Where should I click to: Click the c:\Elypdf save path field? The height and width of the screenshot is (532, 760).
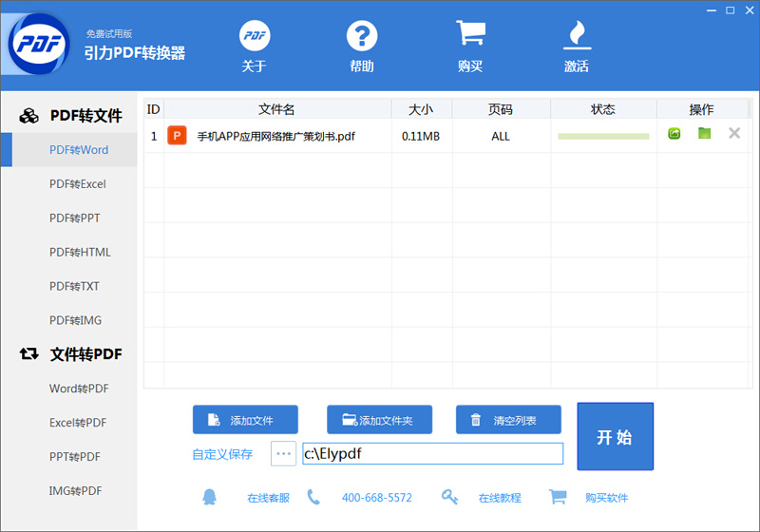tap(433, 453)
